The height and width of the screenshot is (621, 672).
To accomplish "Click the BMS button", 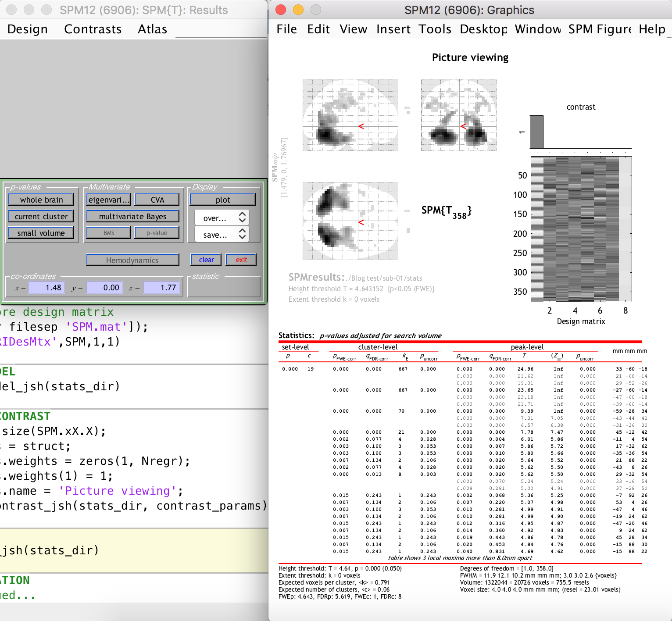I will pyautogui.click(x=109, y=233).
